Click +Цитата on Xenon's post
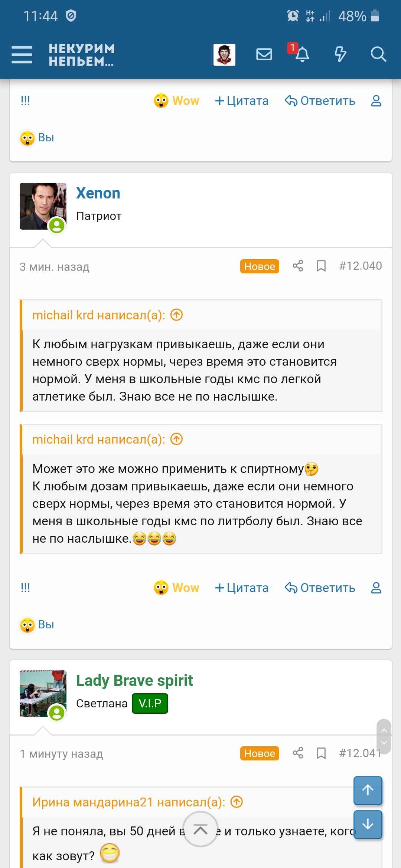This screenshot has height=868, width=401. point(242,588)
